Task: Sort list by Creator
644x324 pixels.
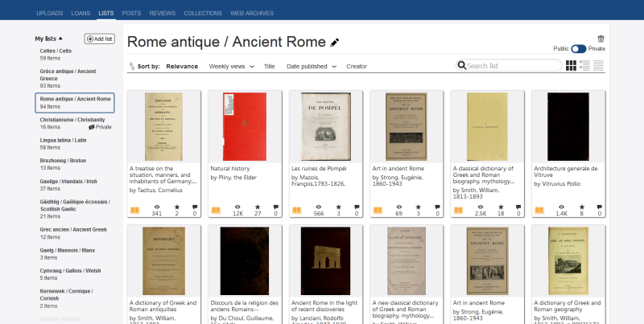Action: click(357, 66)
